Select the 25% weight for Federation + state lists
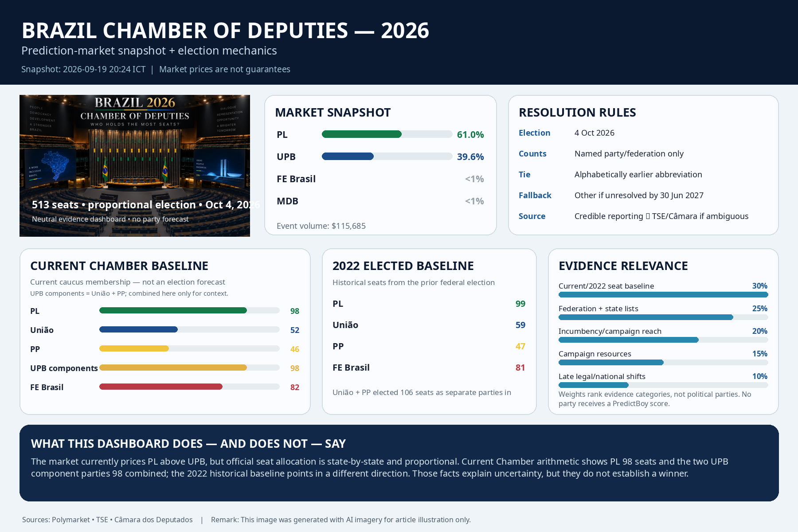The height and width of the screenshot is (532, 798). pyautogui.click(x=760, y=309)
